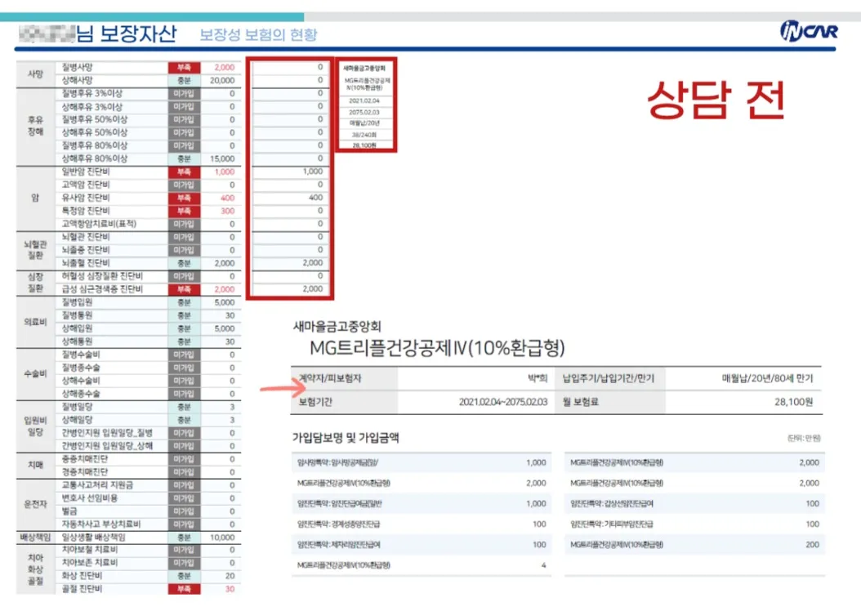This screenshot has height=616, width=861.
Task: Click the '일반암 진단비' row label
Action: pyautogui.click(x=86, y=172)
